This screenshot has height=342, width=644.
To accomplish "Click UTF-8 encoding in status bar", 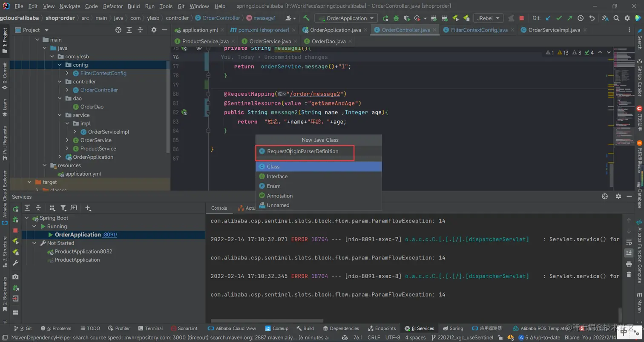I will pyautogui.click(x=392, y=337).
